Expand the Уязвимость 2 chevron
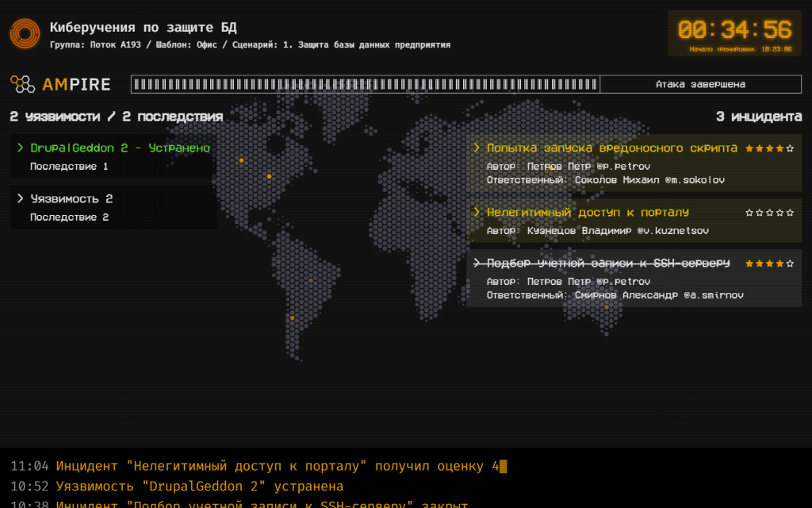This screenshot has height=508, width=812. tap(21, 198)
